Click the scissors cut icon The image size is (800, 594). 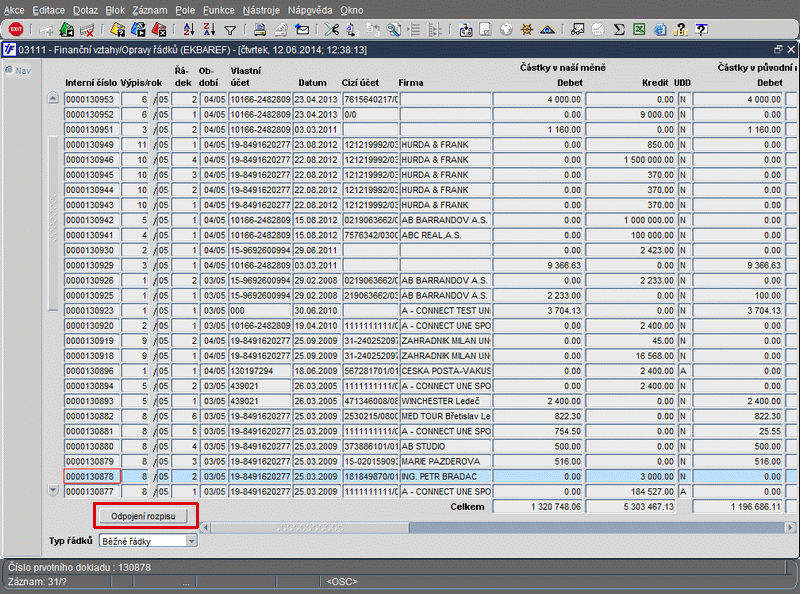pyautogui.click(x=331, y=30)
